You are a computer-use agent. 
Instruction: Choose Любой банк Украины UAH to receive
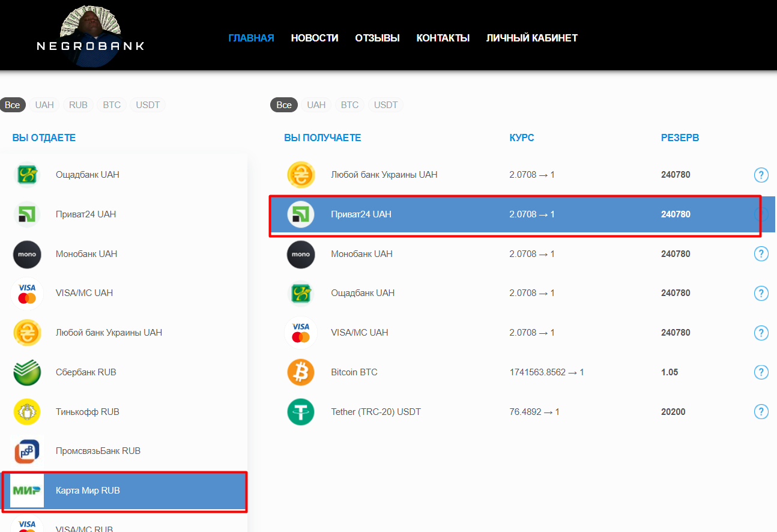[522, 175]
